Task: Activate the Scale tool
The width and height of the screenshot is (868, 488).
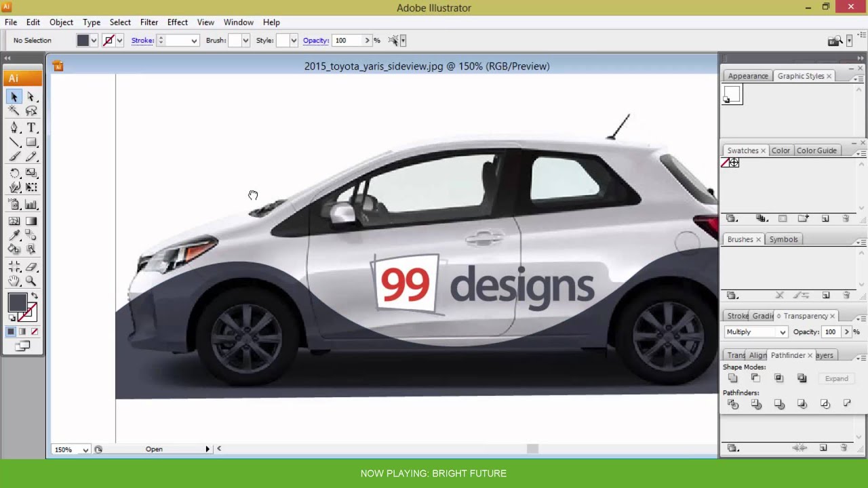Action: pyautogui.click(x=31, y=174)
